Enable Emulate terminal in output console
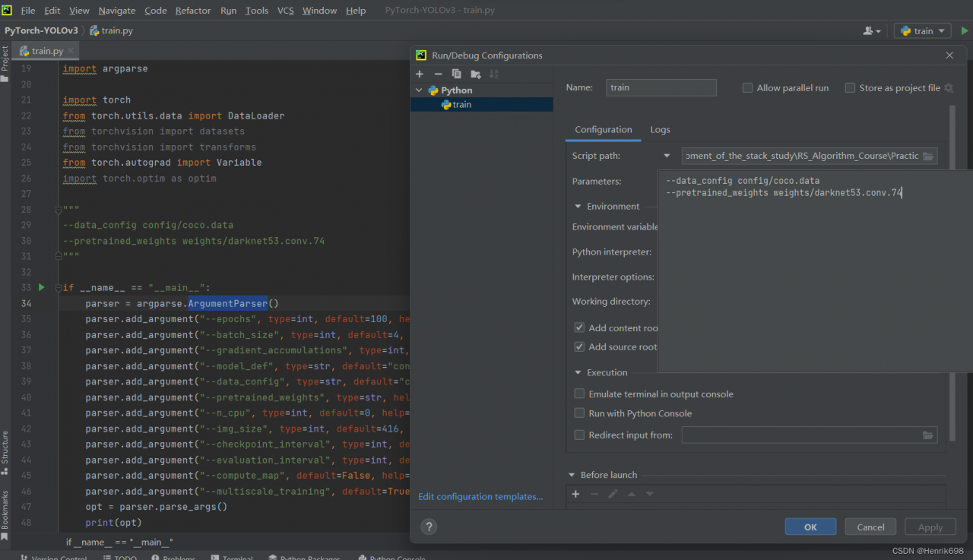The image size is (973, 560). tap(579, 394)
